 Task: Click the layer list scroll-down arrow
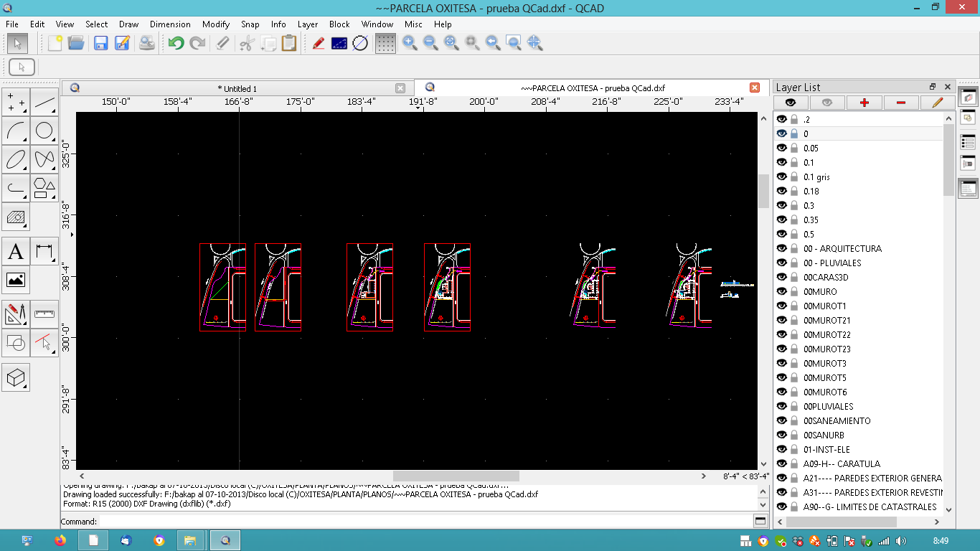click(x=949, y=509)
